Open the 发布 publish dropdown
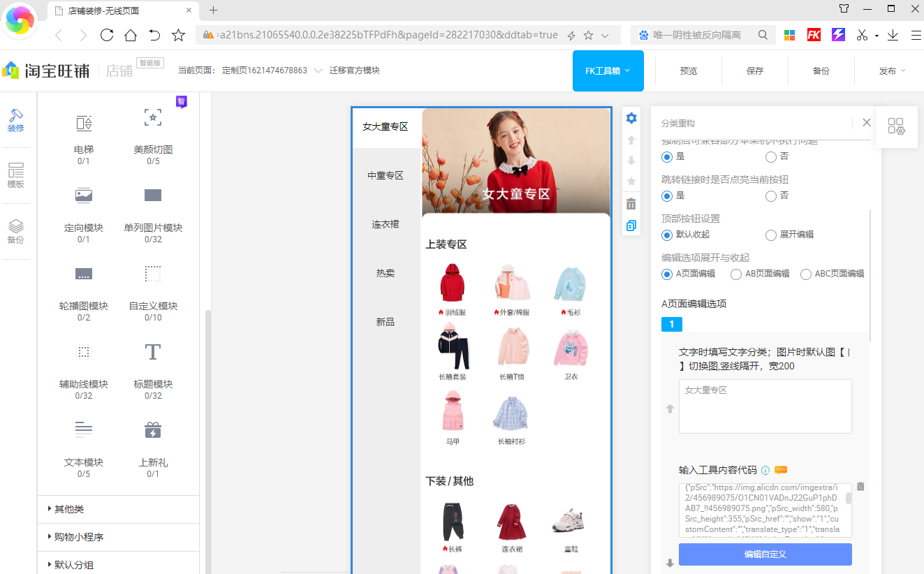The height and width of the screenshot is (574, 924). tap(891, 71)
